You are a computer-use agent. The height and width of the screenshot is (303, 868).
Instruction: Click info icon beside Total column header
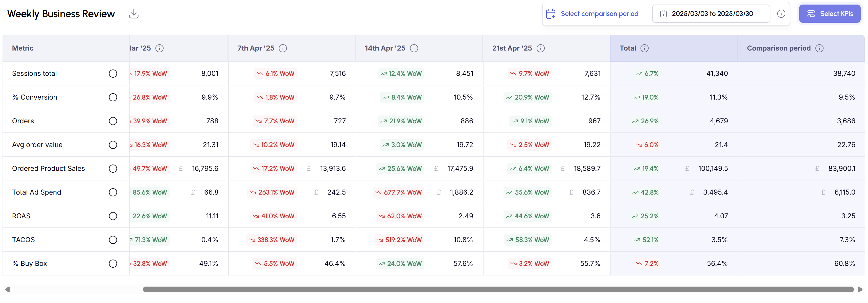[644, 49]
